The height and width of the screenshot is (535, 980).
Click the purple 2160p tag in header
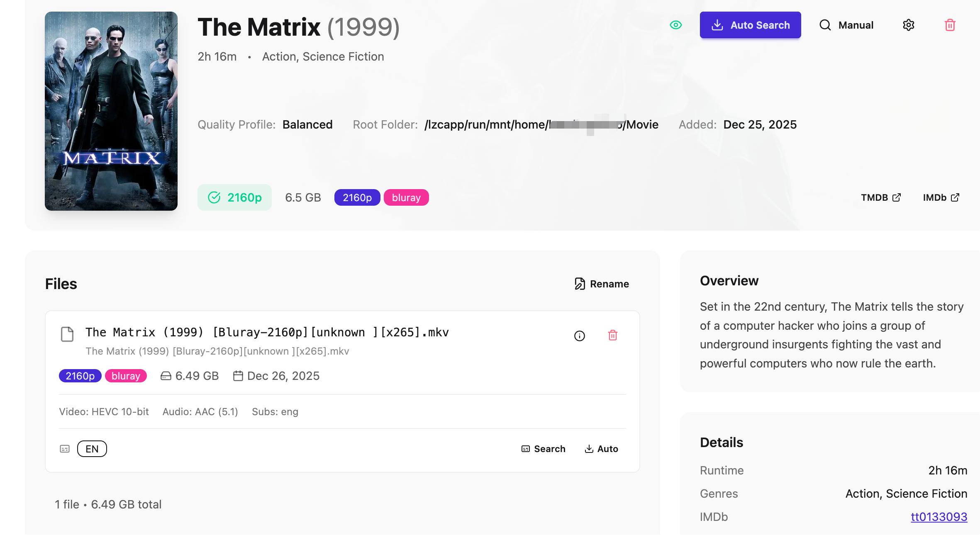coord(357,197)
